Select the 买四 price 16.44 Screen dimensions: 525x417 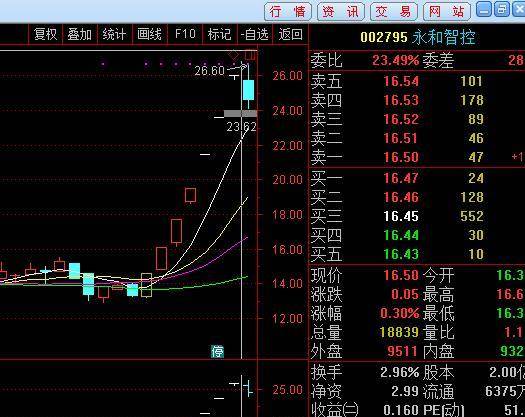(x=401, y=235)
